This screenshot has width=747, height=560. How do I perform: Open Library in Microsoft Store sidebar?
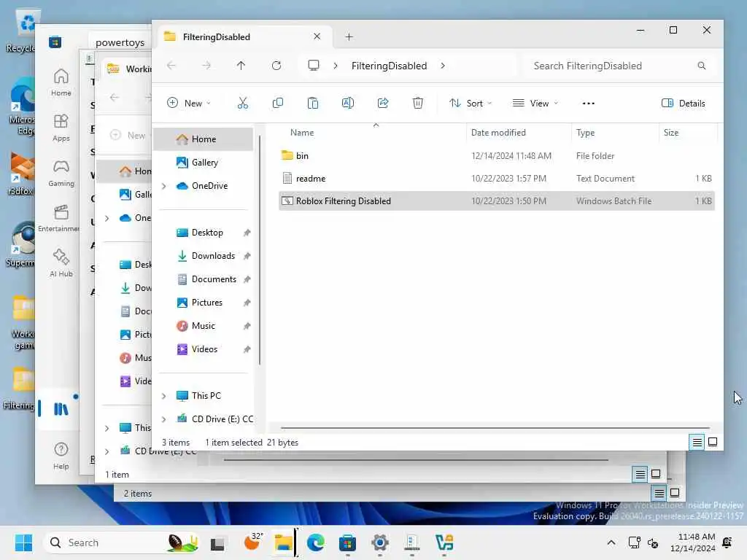pyautogui.click(x=61, y=408)
